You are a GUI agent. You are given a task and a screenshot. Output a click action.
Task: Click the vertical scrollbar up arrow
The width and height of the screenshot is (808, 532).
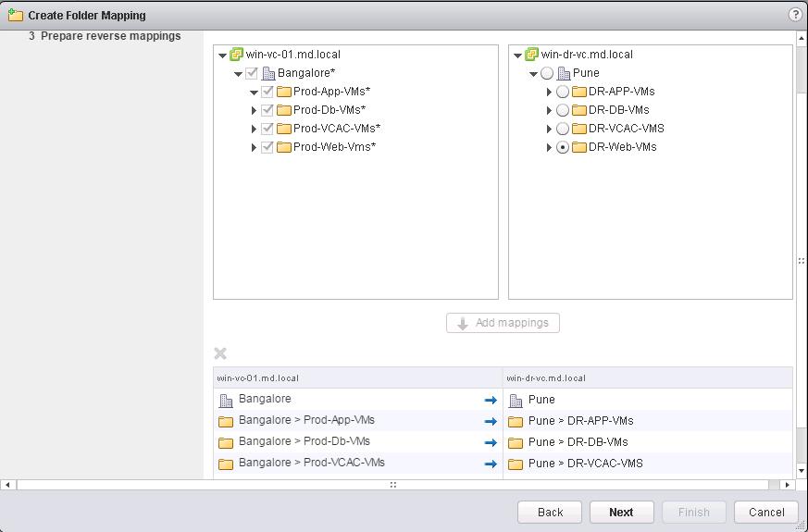802,39
